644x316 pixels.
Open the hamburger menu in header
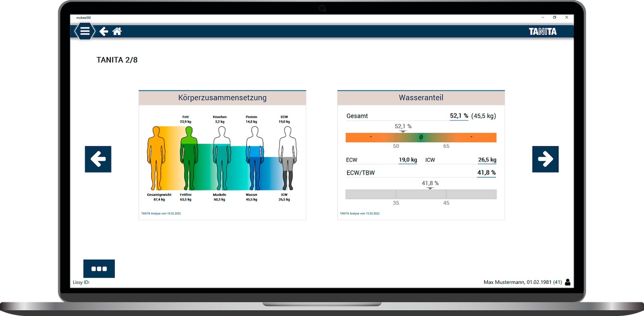click(x=85, y=31)
